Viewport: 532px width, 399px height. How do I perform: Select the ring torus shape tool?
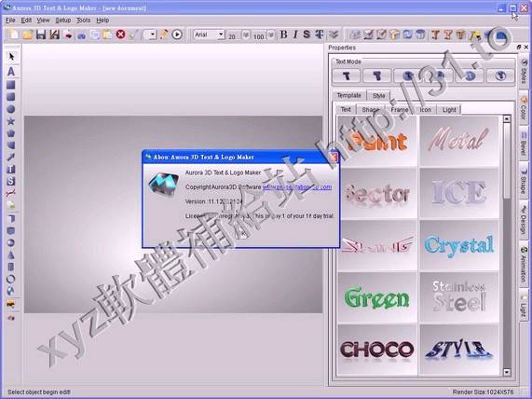pos(11,279)
